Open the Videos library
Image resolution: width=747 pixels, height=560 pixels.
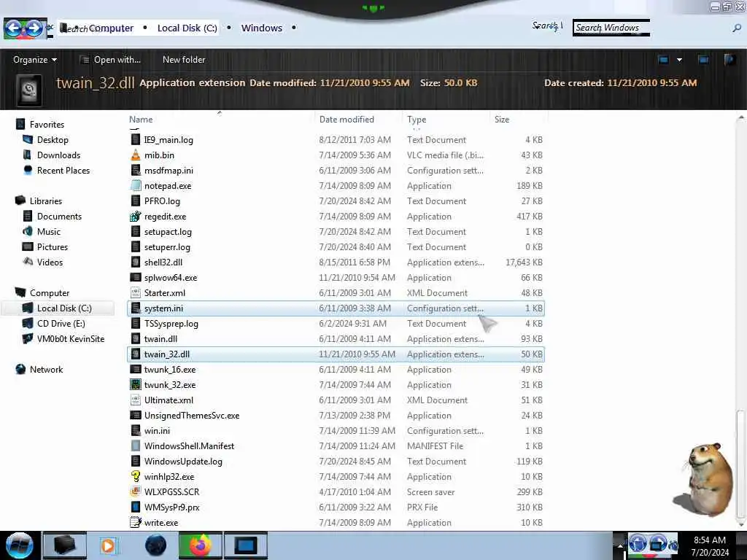click(50, 262)
